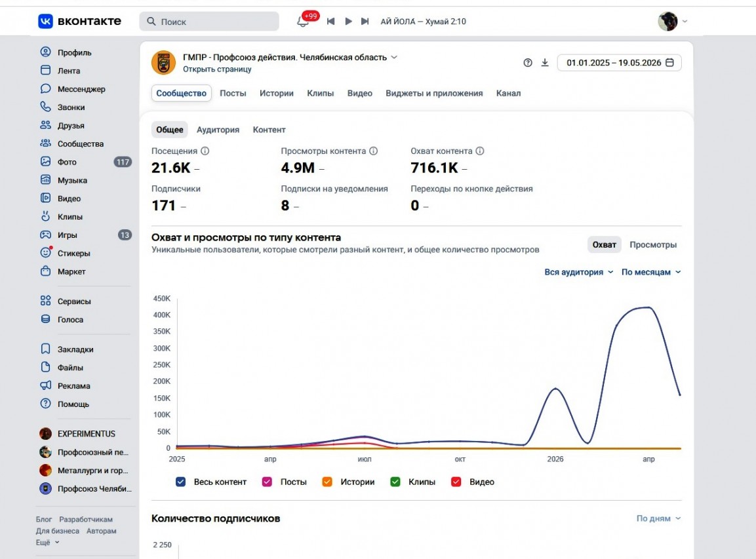Skip to next music track
The width and height of the screenshot is (756, 559).
coord(365,21)
